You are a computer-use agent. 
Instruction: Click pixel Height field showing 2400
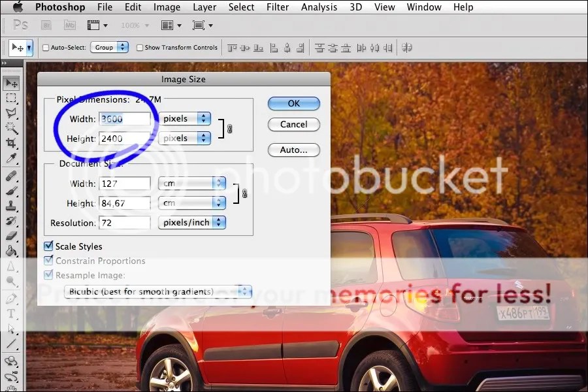pos(125,139)
